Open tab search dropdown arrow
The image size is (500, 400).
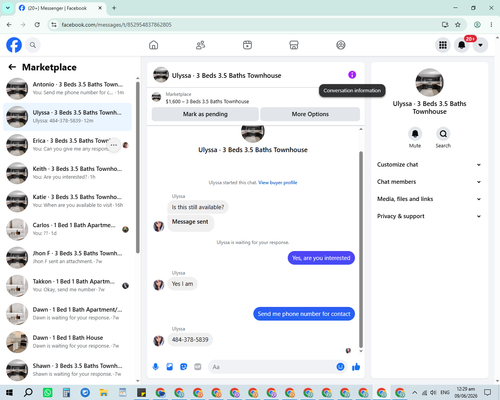[8, 8]
